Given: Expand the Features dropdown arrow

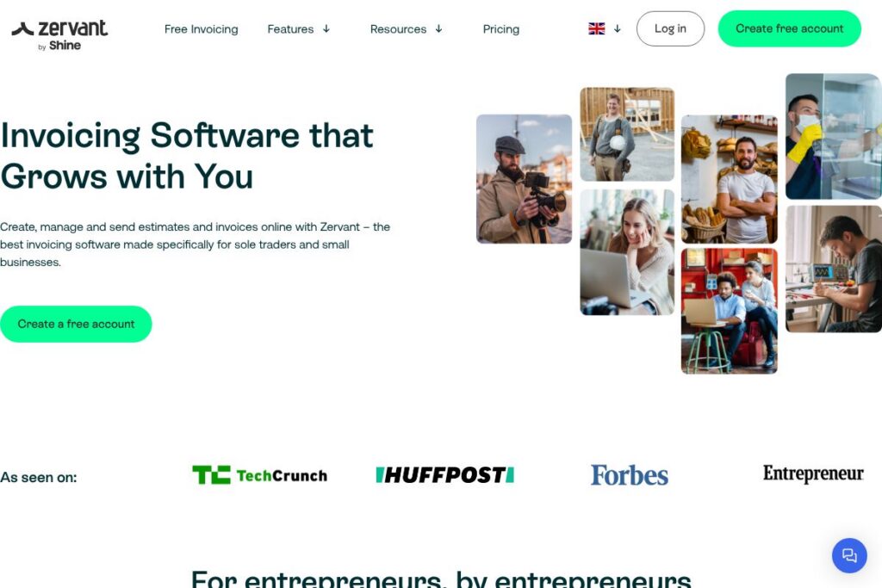Looking at the screenshot, I should [326, 28].
